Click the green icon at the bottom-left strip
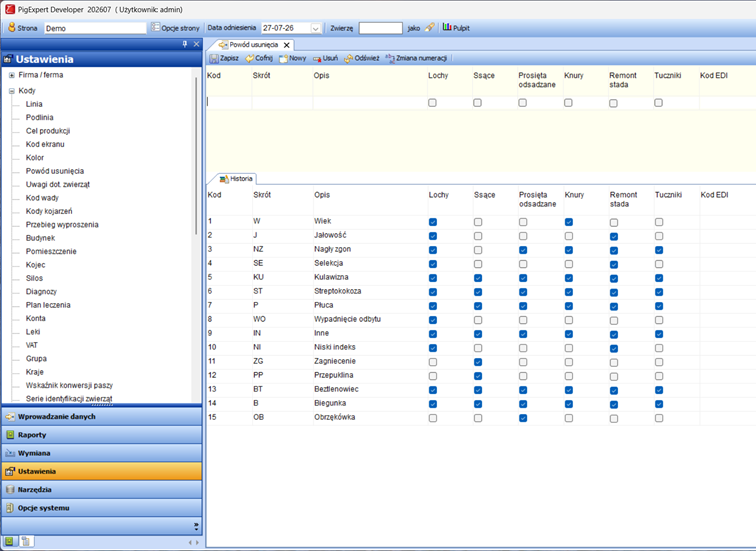The width and height of the screenshot is (756, 551). [x=10, y=542]
